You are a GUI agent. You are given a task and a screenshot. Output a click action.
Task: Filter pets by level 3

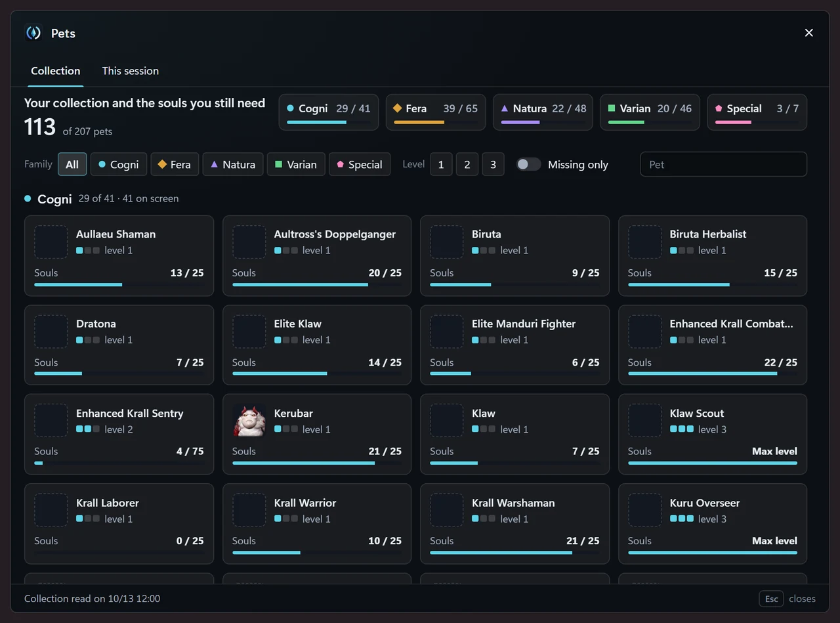[493, 164]
